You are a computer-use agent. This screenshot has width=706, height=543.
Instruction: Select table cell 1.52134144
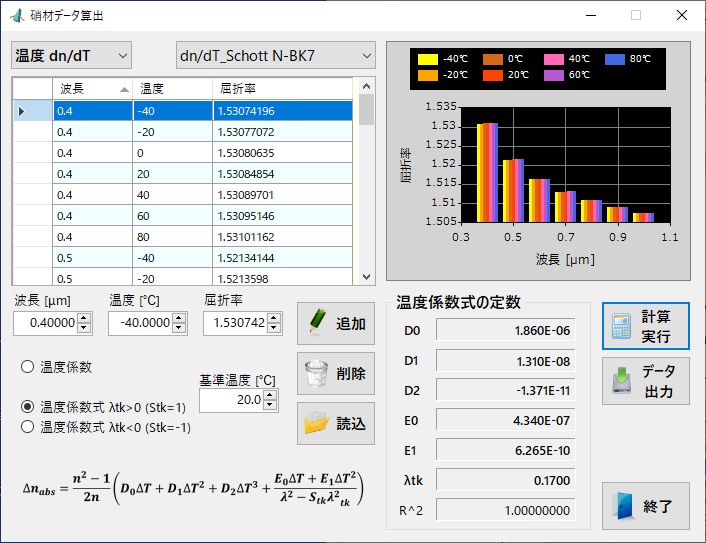pos(282,258)
